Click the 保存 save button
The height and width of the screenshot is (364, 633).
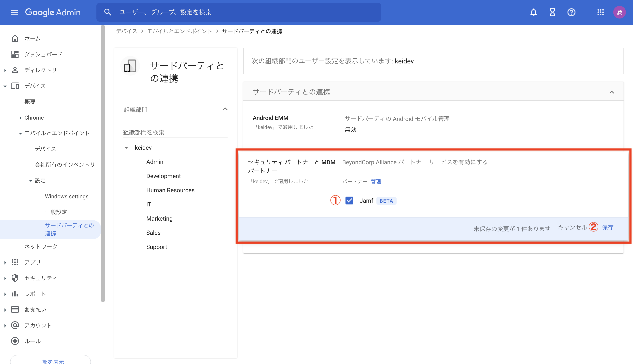click(608, 227)
